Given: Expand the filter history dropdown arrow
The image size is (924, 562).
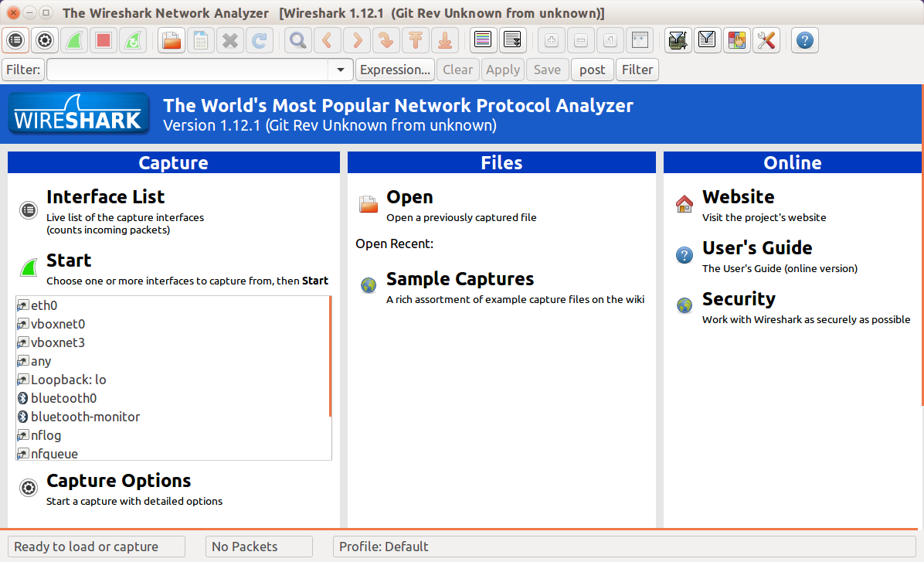Looking at the screenshot, I should [340, 70].
